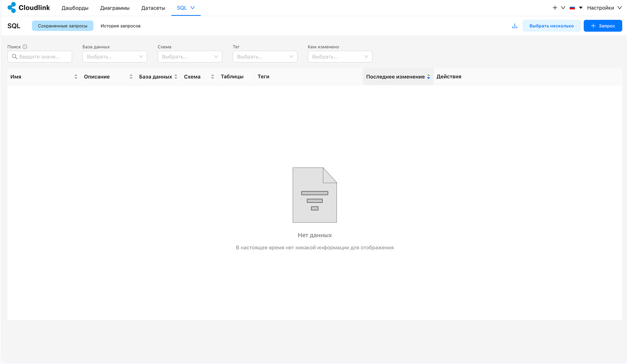627x364 pixels.
Task: Switch to История запросов tab
Action: click(120, 26)
